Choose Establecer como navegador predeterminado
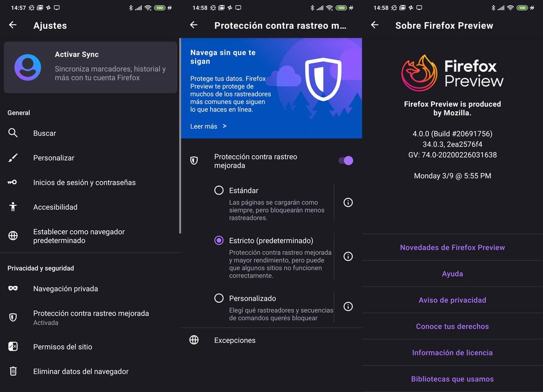This screenshot has width=543, height=392. click(90, 236)
